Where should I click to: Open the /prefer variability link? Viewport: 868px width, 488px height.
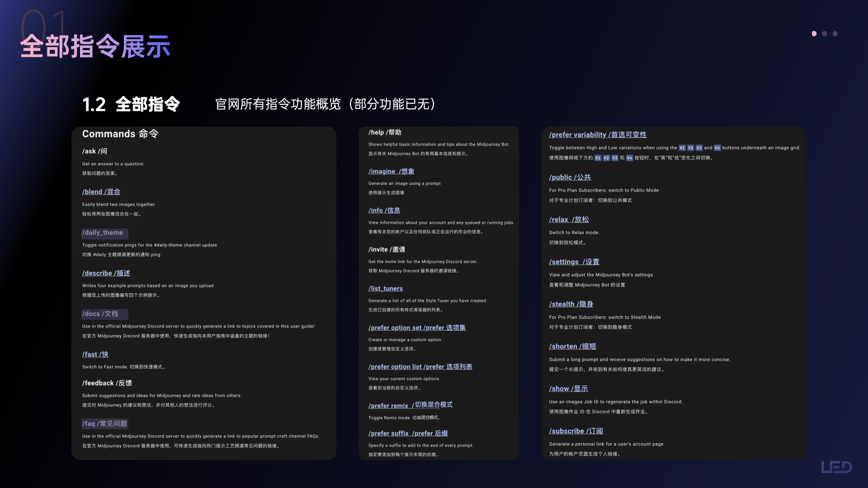click(598, 135)
